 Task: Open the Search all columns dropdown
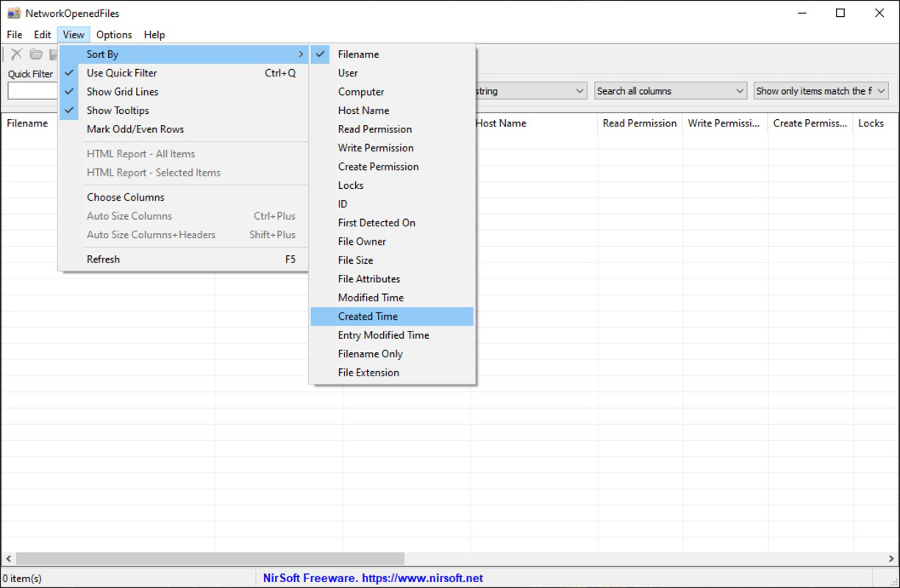(x=671, y=91)
